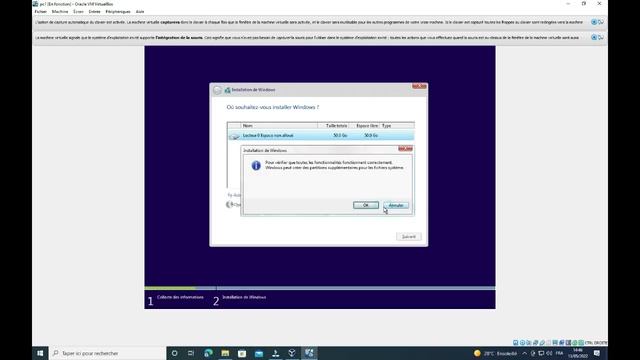Open the taskbar clock and date
The width and height of the screenshot is (640, 360).
pos(578,353)
